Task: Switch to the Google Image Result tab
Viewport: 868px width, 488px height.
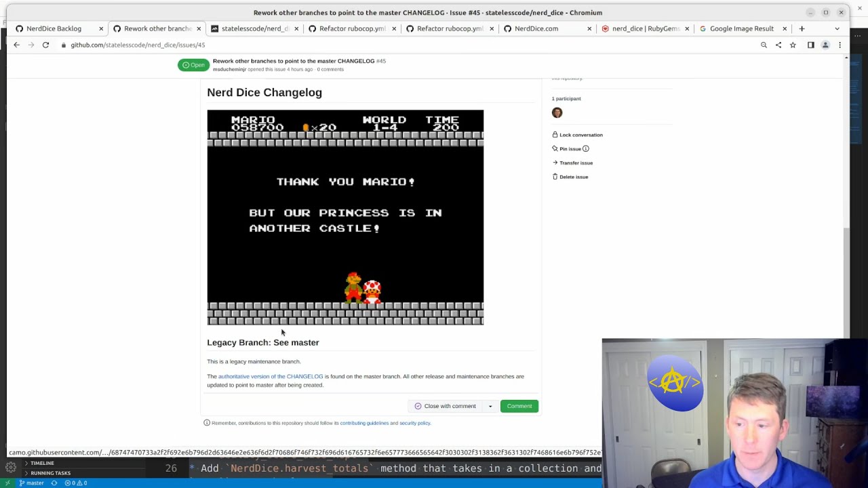Action: 741,28
